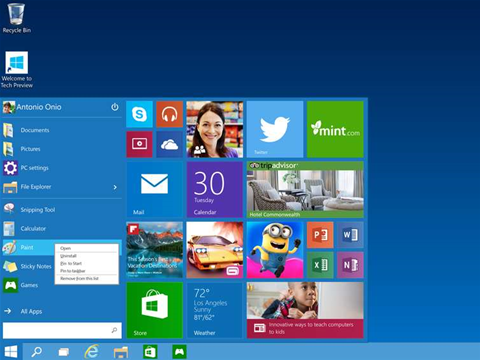The width and height of the screenshot is (480, 360).
Task: Open the Skype tile
Action: click(x=139, y=114)
